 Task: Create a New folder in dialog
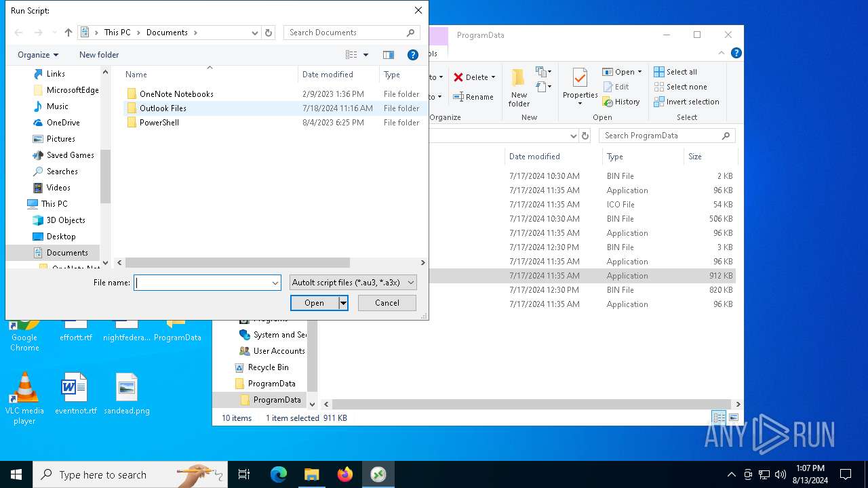[x=99, y=55]
